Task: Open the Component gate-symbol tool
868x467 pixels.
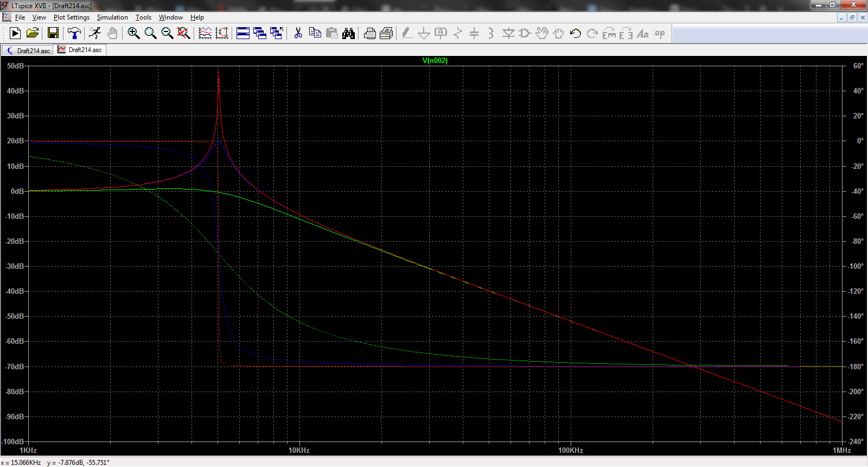Action: (525, 33)
